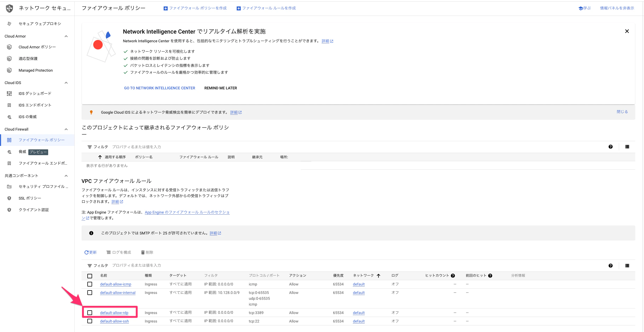The width and height of the screenshot is (644, 332).
Task: Sort by 適用する順序 column arrow
Action: (100, 157)
